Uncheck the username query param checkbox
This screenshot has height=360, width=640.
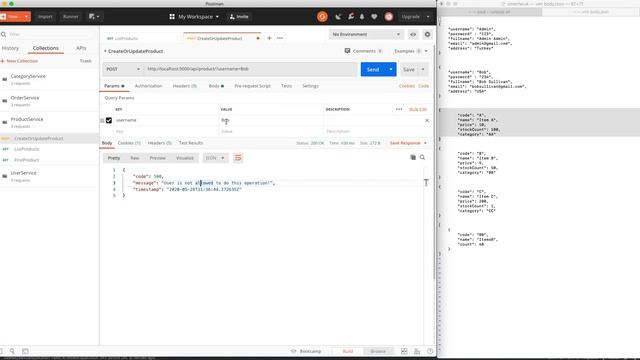[x=109, y=120]
